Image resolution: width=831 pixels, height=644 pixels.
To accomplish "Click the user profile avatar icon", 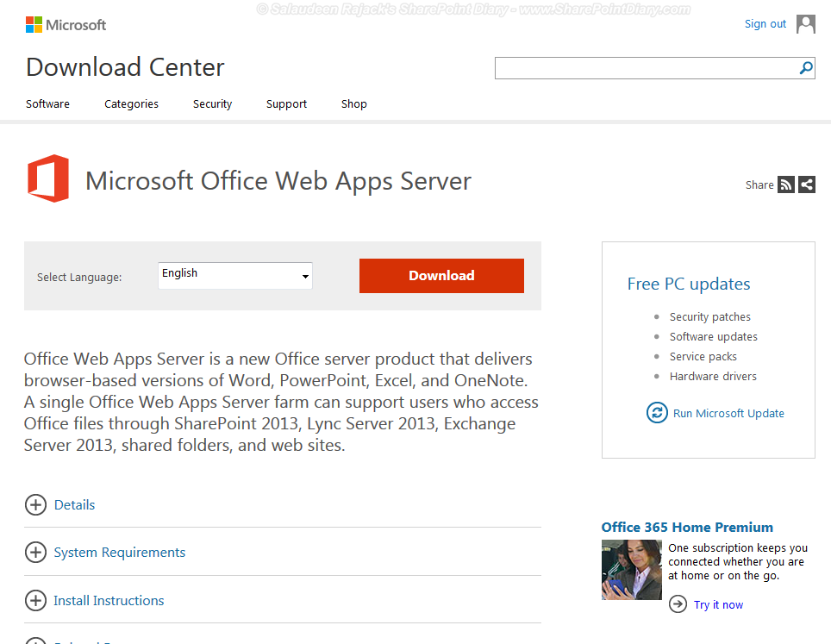I will click(805, 24).
